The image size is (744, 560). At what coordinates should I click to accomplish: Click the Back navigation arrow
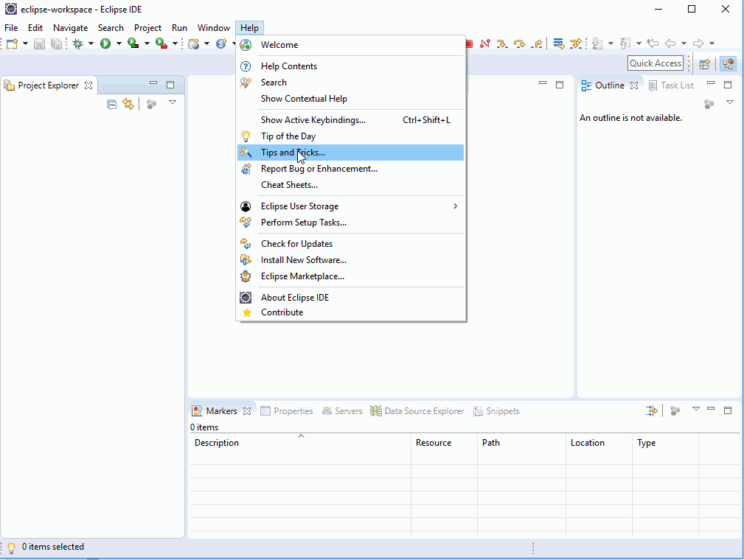point(670,43)
